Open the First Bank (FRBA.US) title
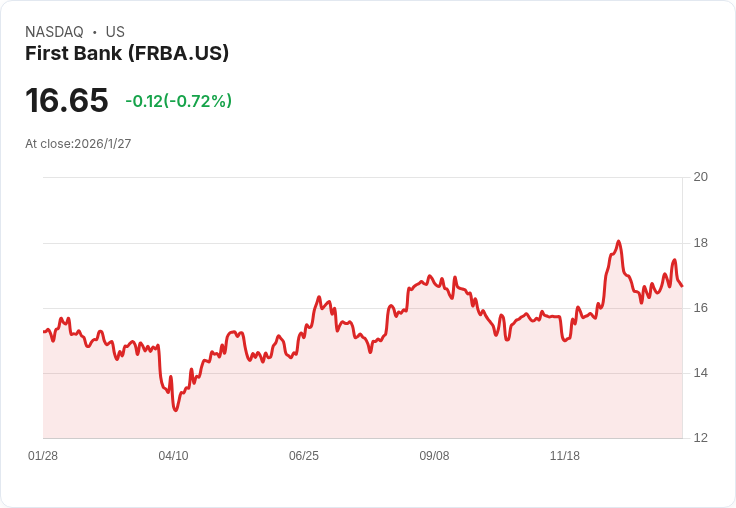Viewport: 736px width, 508px height. [127, 53]
